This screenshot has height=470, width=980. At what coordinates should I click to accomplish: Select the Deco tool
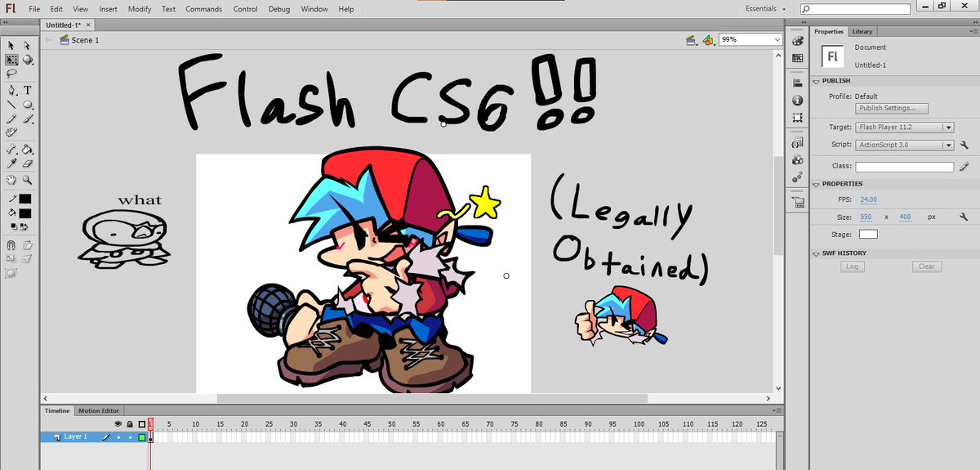click(11, 132)
